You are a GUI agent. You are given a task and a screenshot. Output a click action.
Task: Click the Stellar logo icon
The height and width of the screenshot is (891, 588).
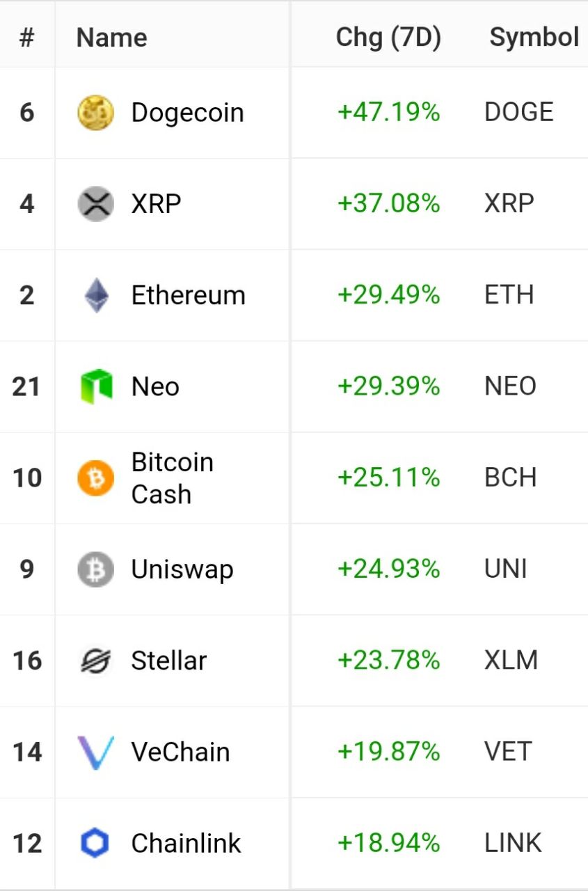pos(95,661)
